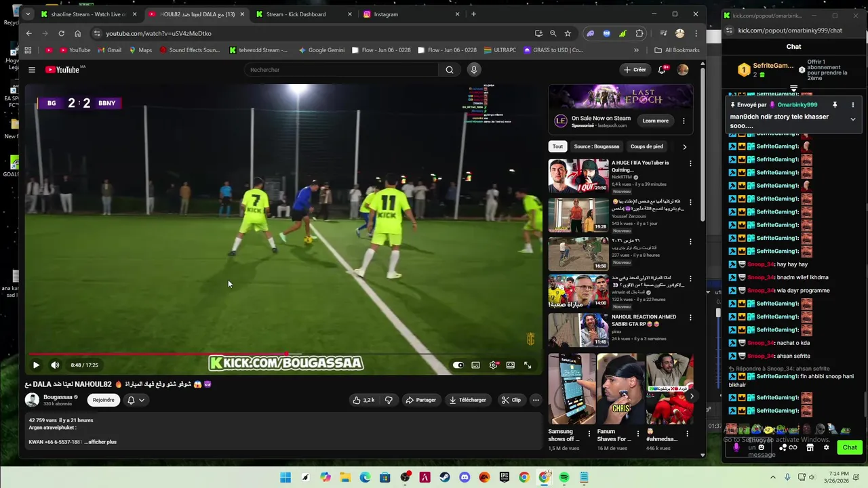868x488 pixels.
Task: Switch to Instagram browser tab
Action: (x=411, y=14)
